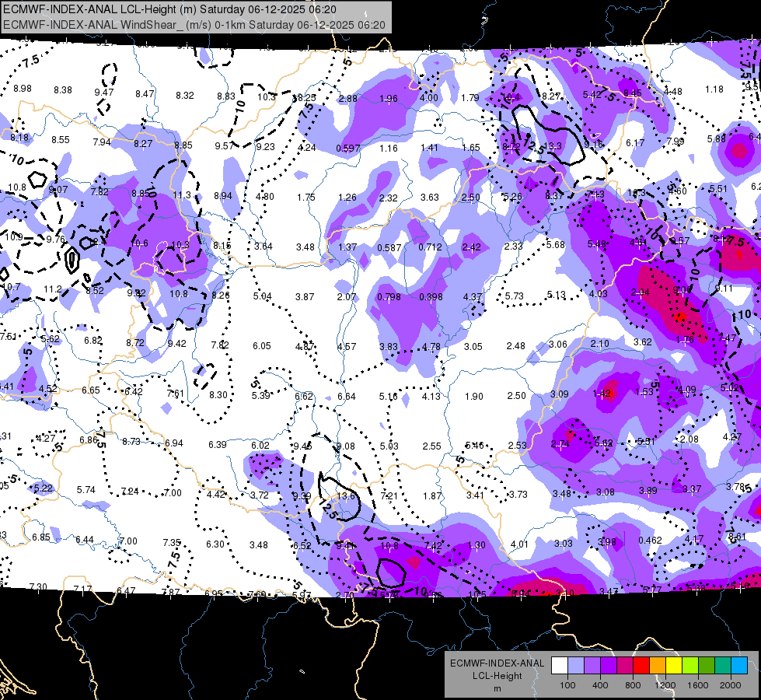
Task: Click the wind shear value '8.98'
Action: [x=23, y=89]
